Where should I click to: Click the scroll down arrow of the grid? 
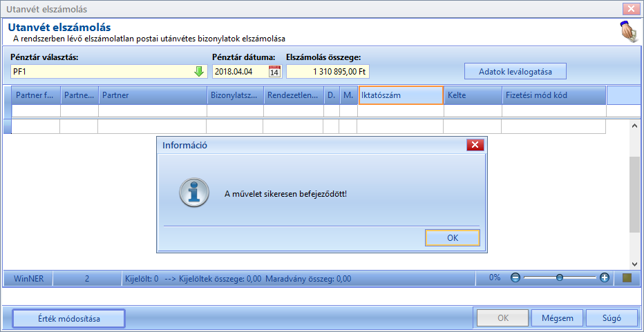(634, 264)
